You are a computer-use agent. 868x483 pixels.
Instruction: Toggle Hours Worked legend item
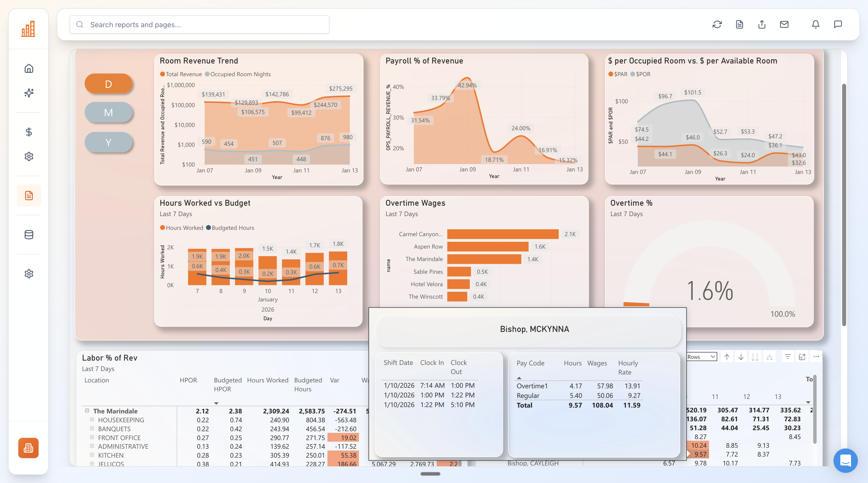(x=181, y=228)
